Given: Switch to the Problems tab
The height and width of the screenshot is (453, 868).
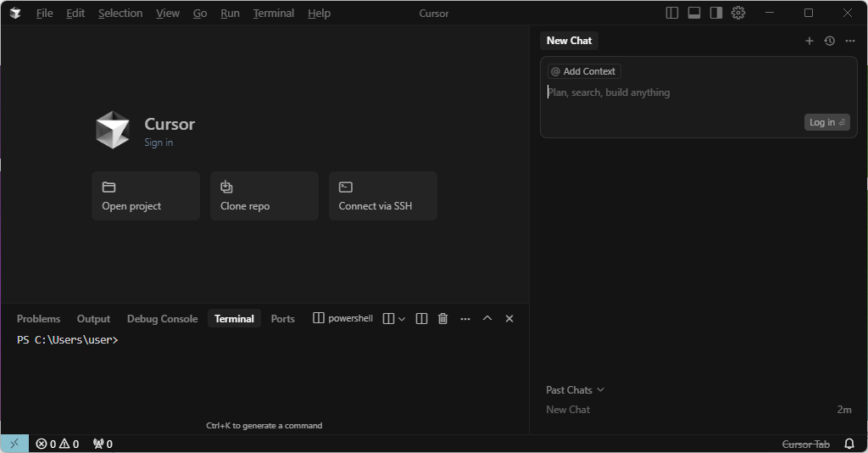Looking at the screenshot, I should (39, 319).
